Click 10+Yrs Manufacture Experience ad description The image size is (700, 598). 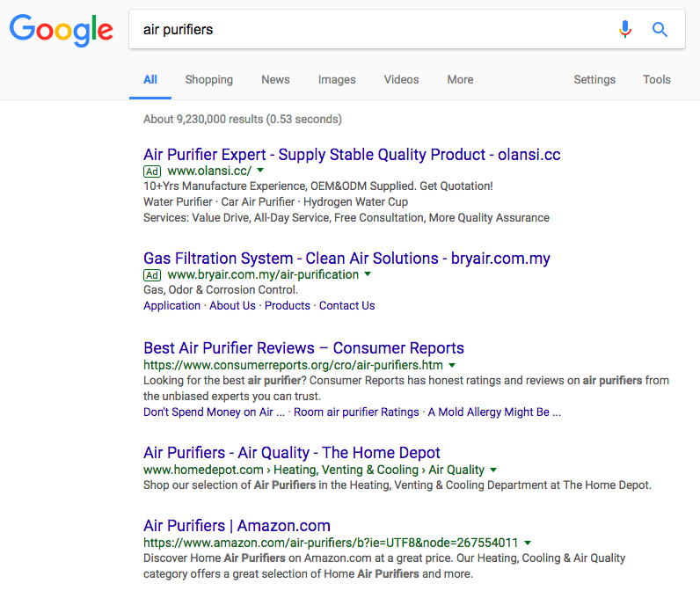[x=317, y=186]
